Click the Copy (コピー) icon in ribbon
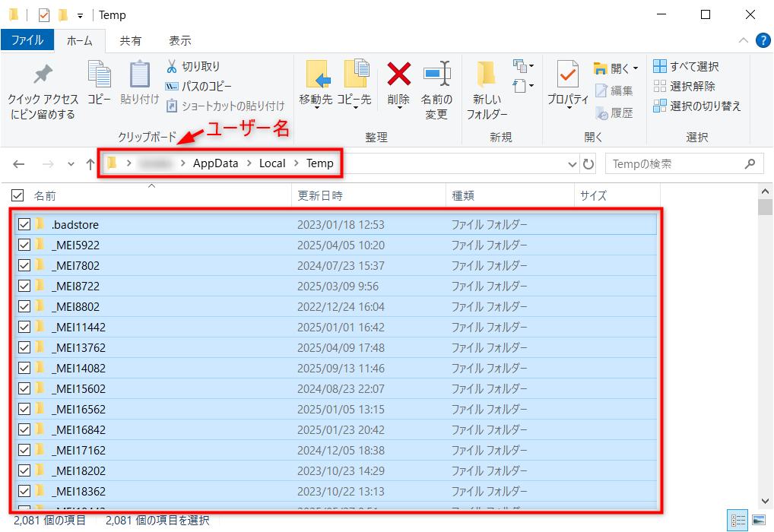Viewport: 774px width, 532px height. 99,75
